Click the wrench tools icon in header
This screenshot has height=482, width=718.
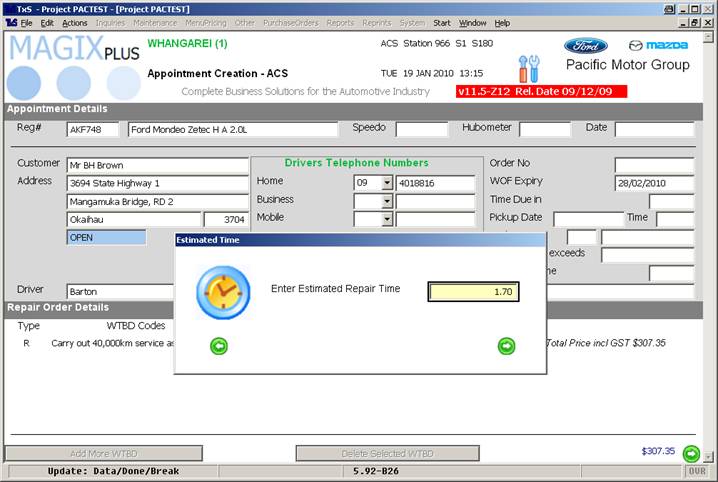pos(529,68)
